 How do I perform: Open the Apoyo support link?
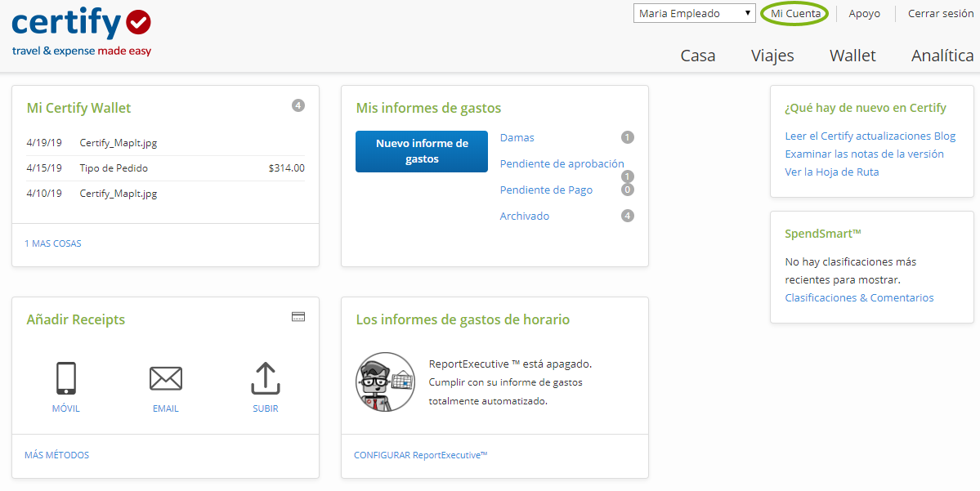tap(865, 13)
